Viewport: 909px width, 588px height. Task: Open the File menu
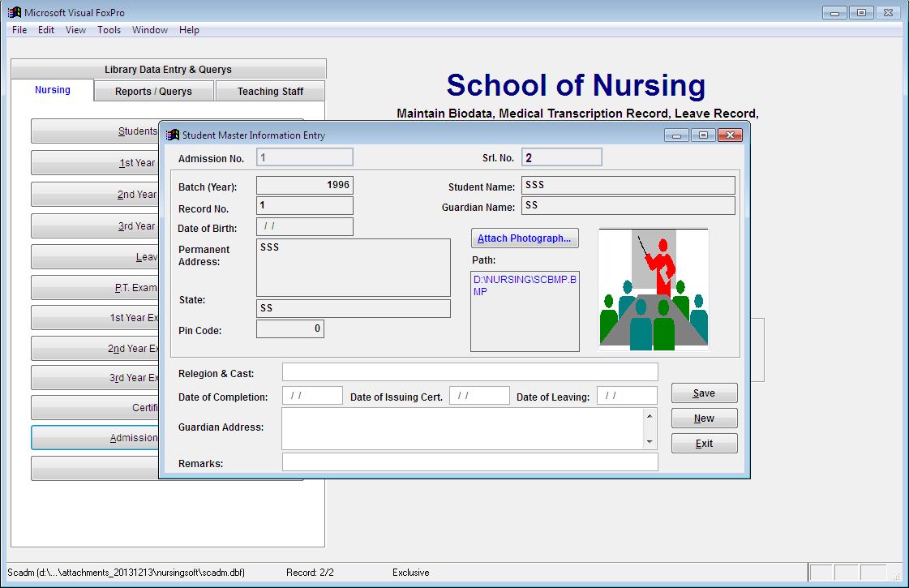point(18,30)
